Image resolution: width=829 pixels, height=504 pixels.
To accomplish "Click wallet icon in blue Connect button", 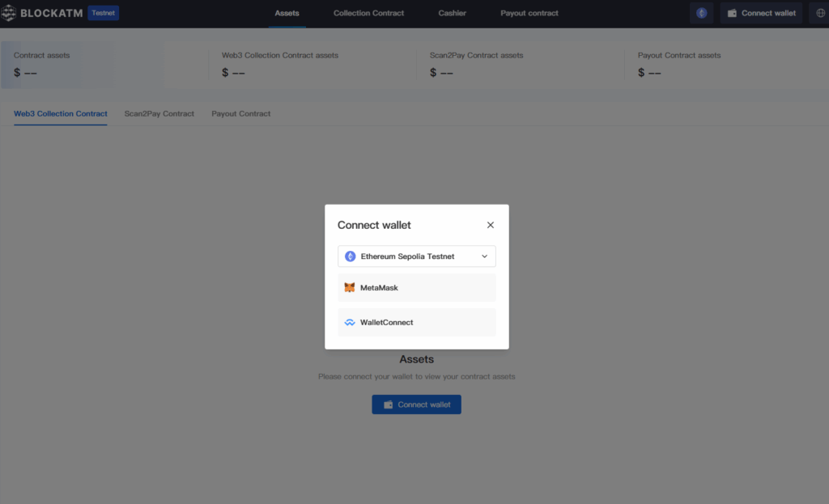I will (x=388, y=404).
